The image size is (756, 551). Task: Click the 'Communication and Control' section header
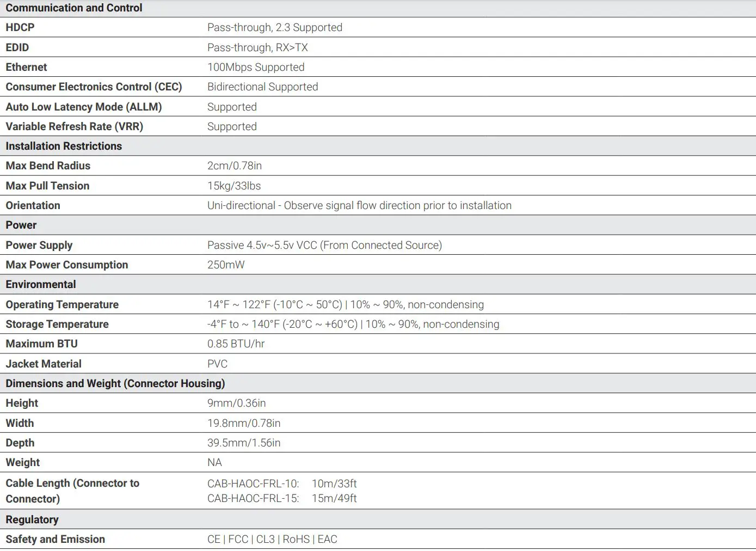74,8
